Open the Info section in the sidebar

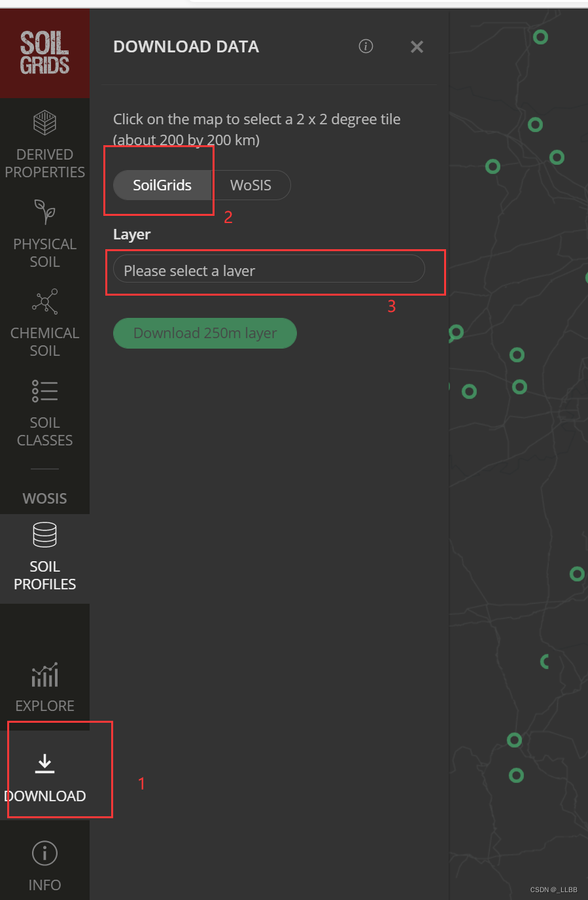point(44,865)
